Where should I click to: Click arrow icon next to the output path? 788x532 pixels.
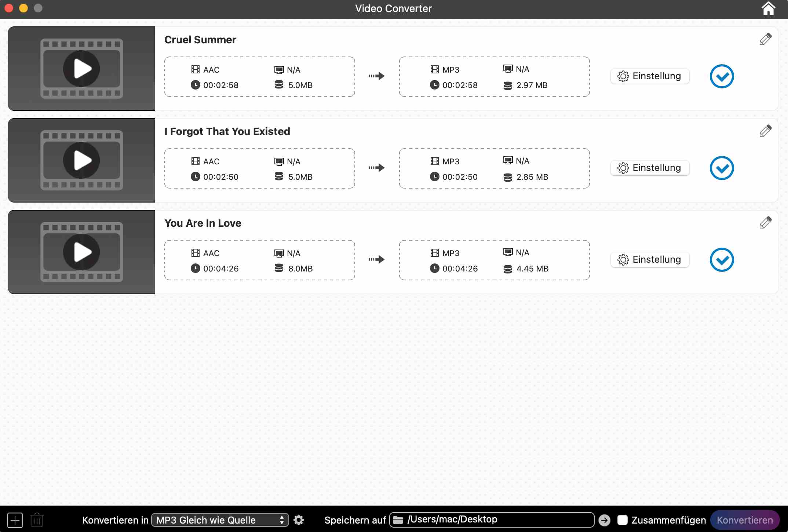604,520
